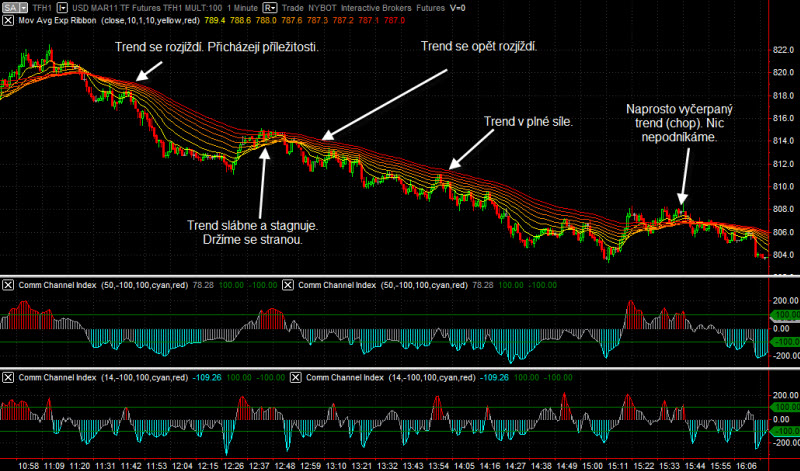Close the second CCI 50 indicator box
This screenshot has width=800, height=471.
(288, 285)
